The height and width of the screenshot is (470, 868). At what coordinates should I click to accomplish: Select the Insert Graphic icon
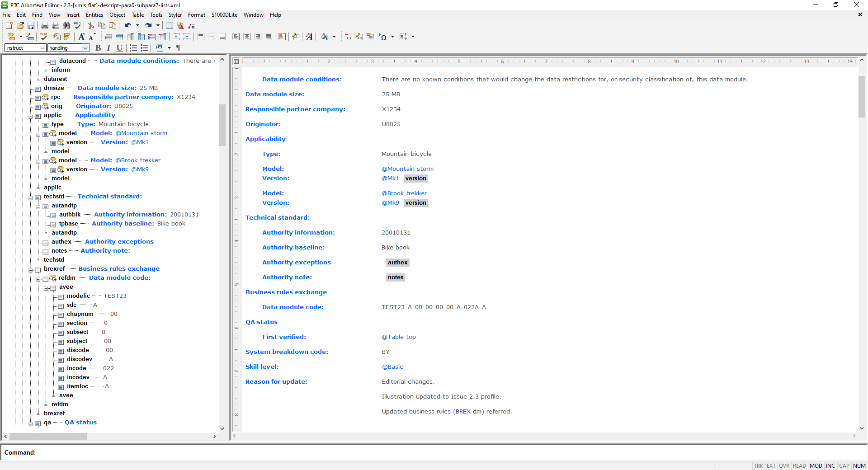click(x=180, y=26)
